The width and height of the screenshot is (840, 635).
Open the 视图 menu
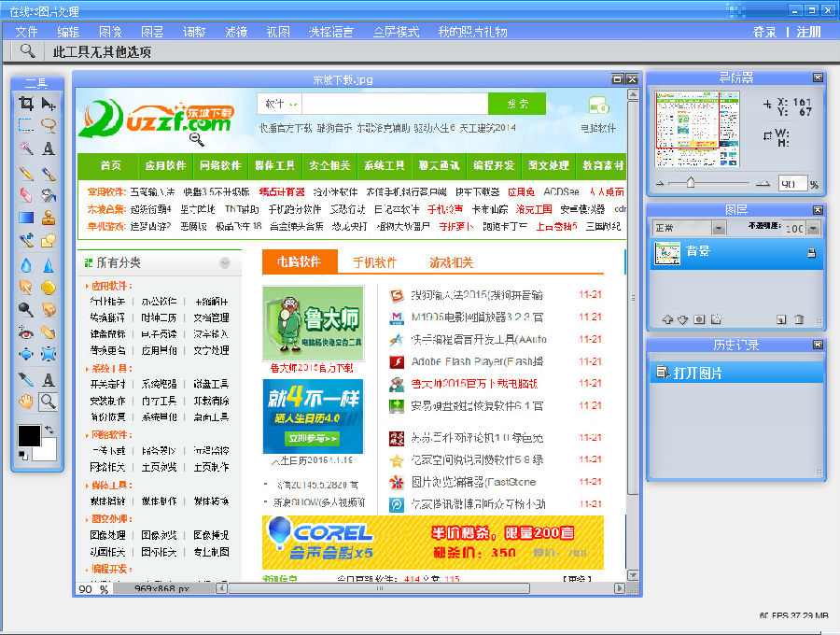tap(278, 32)
